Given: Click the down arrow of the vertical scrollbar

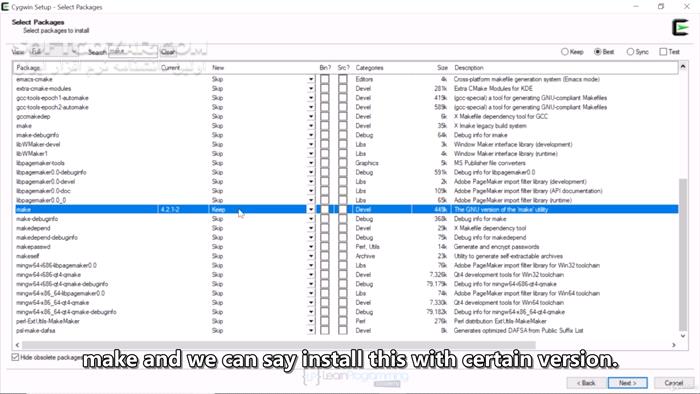Looking at the screenshot, I should coord(683,336).
